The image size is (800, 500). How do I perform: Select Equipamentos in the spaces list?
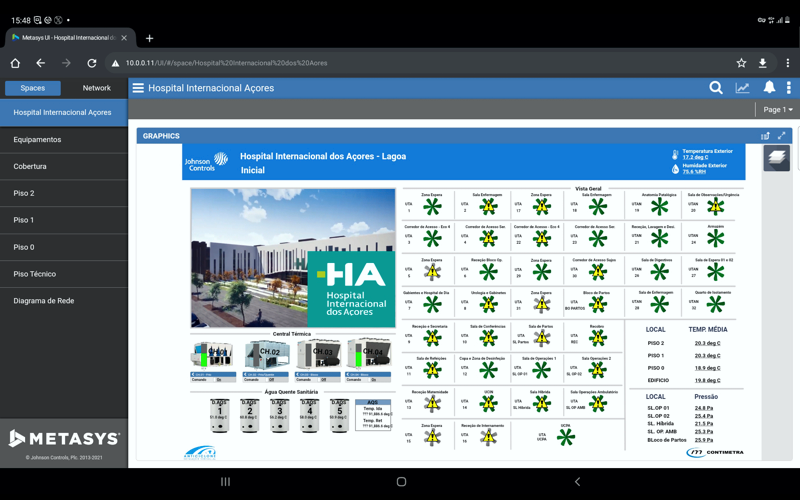tap(37, 140)
